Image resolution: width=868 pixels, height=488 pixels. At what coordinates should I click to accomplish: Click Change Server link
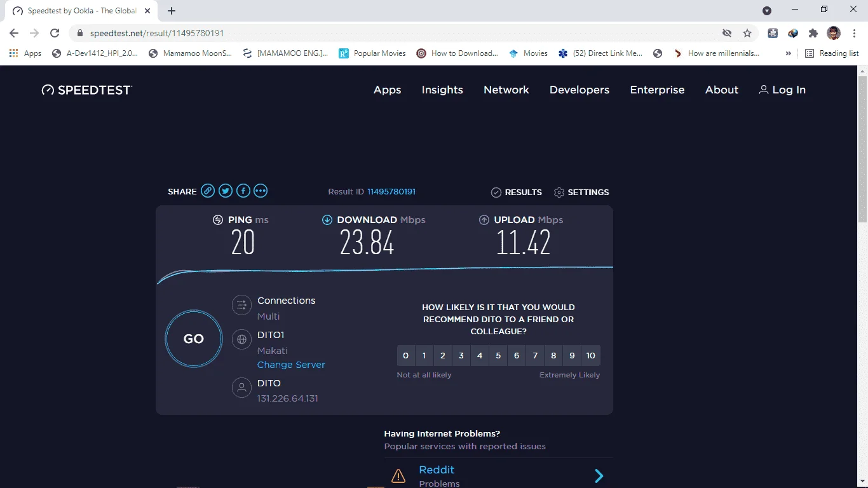291,365
